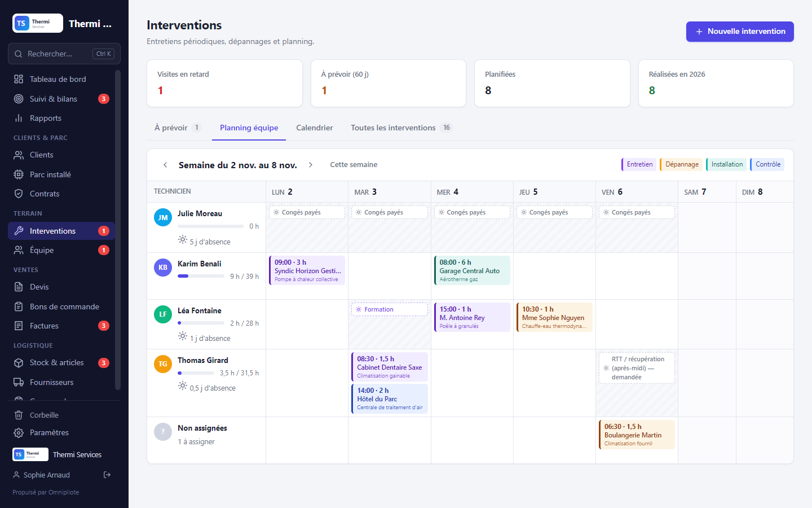Click the Nouvelle intervention button

(x=740, y=32)
